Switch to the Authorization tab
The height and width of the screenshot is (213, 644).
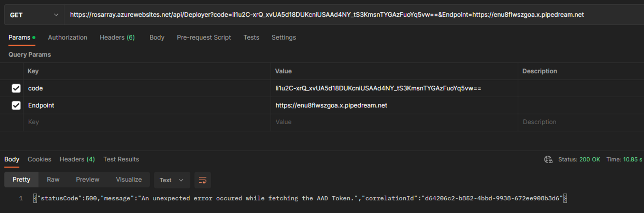pos(67,37)
